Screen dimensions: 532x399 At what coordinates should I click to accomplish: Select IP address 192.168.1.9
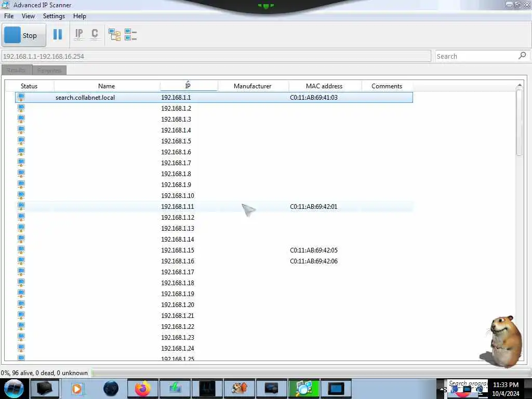[x=176, y=184]
